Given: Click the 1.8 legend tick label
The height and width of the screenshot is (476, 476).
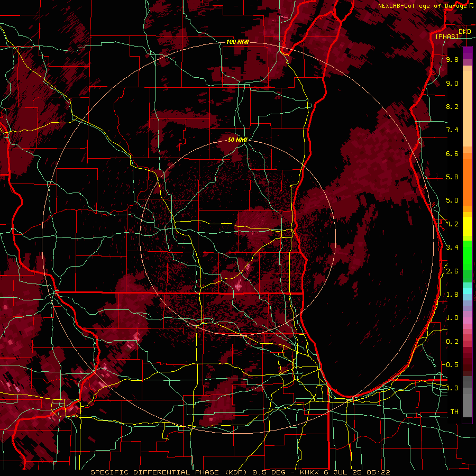Looking at the screenshot, I should click(452, 295).
